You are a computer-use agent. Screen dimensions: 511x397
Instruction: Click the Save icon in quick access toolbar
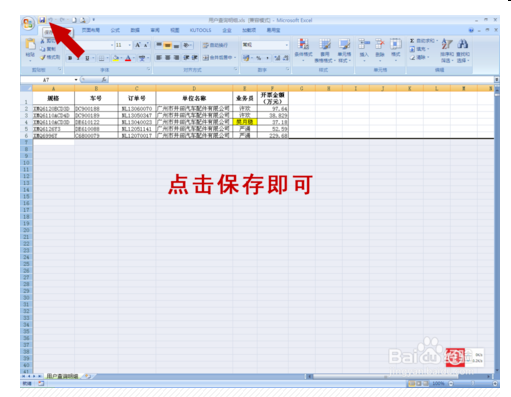42,20
